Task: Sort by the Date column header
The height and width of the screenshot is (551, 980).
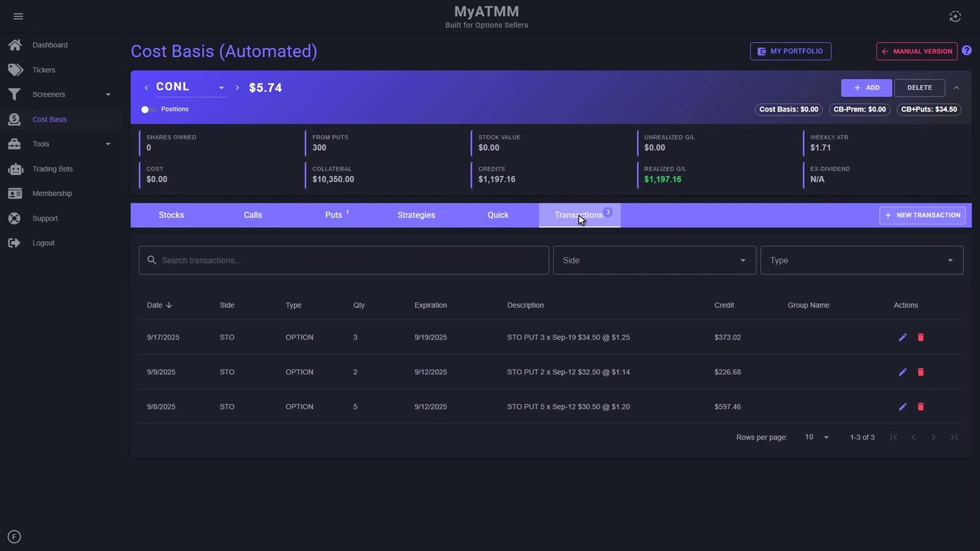Action: 159,305
